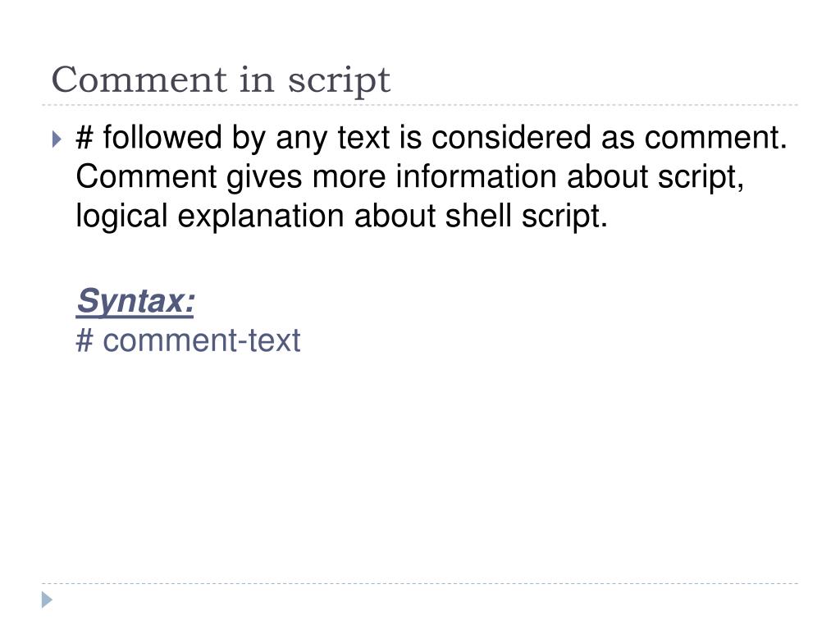Select the "Comment in script" slide title
The width and height of the screenshot is (840, 630).
tap(221, 80)
